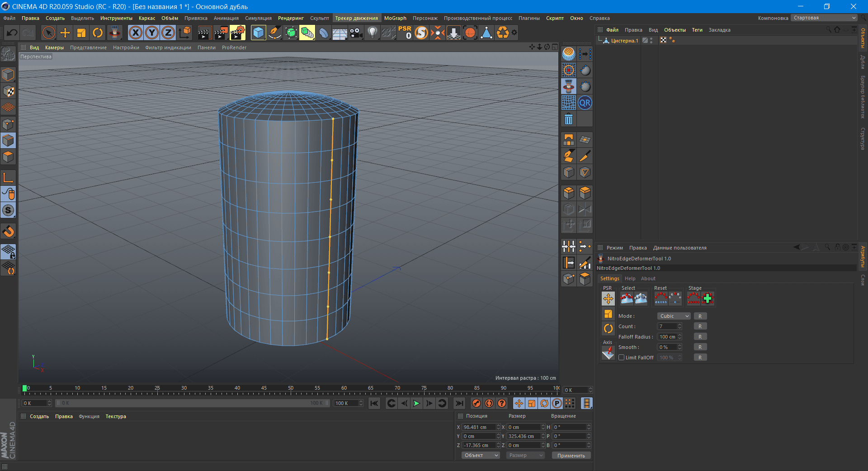Screen dimensions: 868x471
Task: Click Stage add green plus icon
Action: 708,298
